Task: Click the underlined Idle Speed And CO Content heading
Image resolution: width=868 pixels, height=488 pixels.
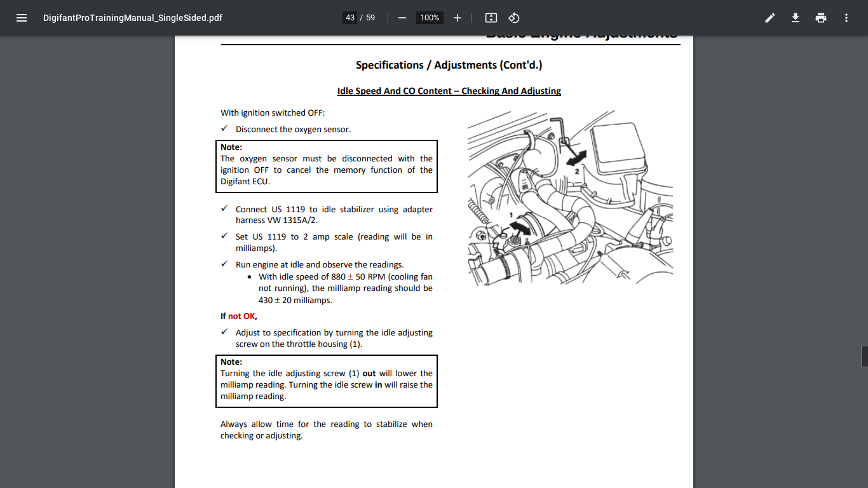Action: tap(449, 91)
